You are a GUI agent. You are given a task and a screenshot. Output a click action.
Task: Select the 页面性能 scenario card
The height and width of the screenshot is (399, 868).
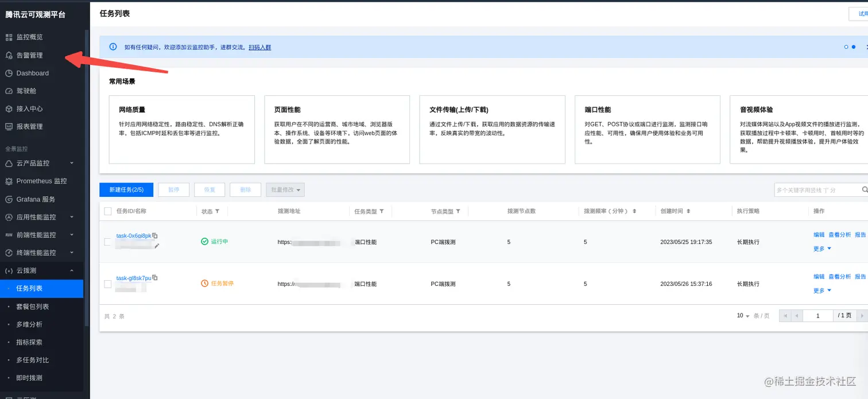pyautogui.click(x=337, y=130)
